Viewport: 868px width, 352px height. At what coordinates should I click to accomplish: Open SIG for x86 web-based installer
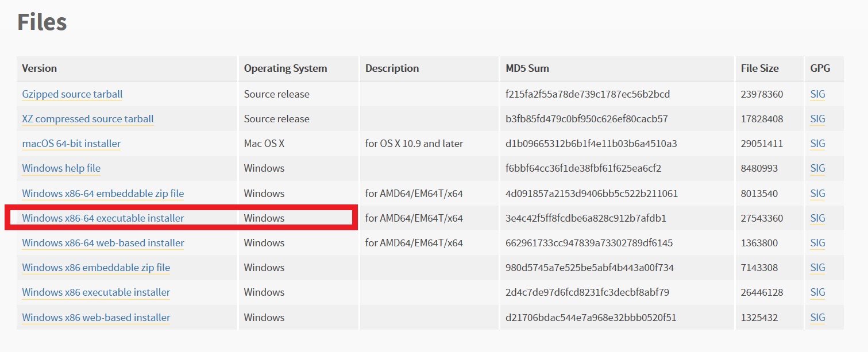[817, 318]
